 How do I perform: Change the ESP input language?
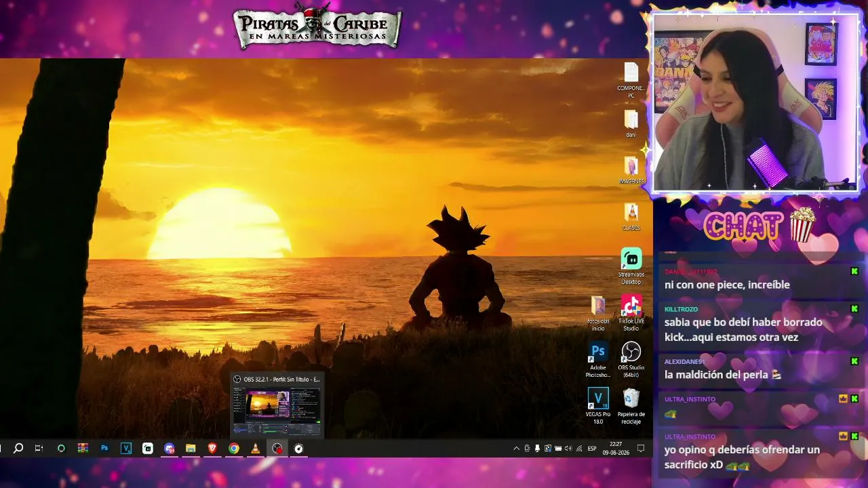coord(592,448)
